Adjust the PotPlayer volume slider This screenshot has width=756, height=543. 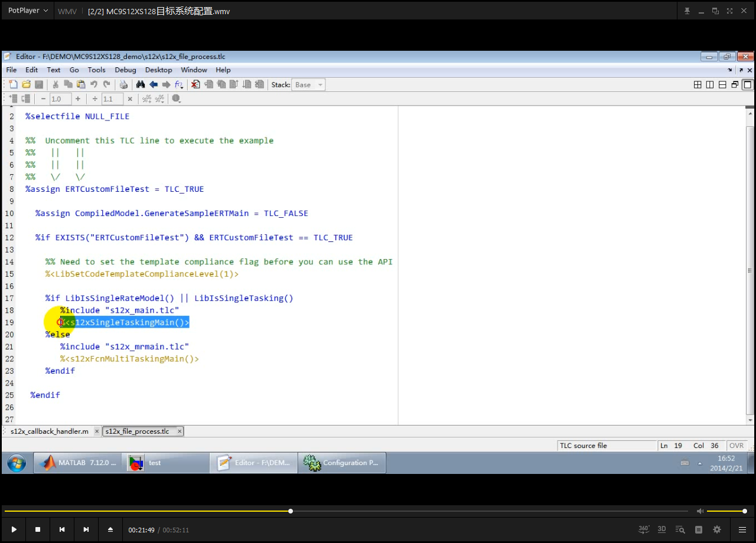(727, 511)
